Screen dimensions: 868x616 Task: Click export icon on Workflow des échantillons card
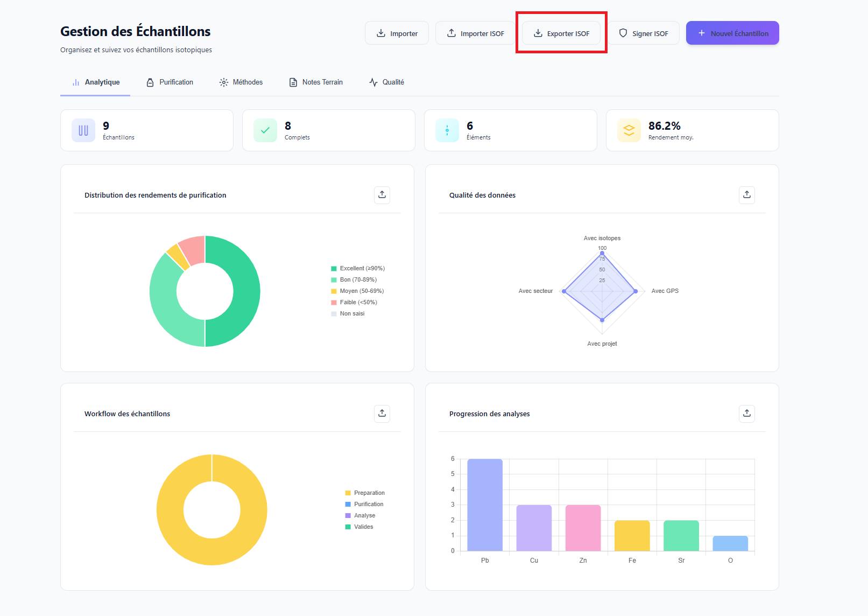pos(382,414)
